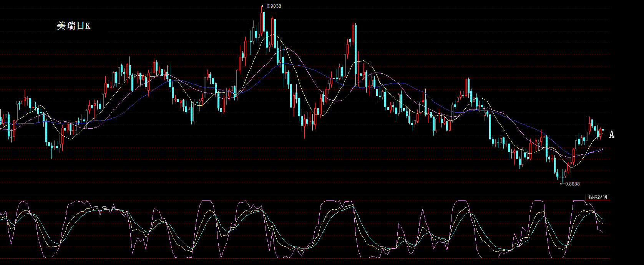
Task: Click the arrow pointing to 0.8888 low
Action: [x=562, y=184]
